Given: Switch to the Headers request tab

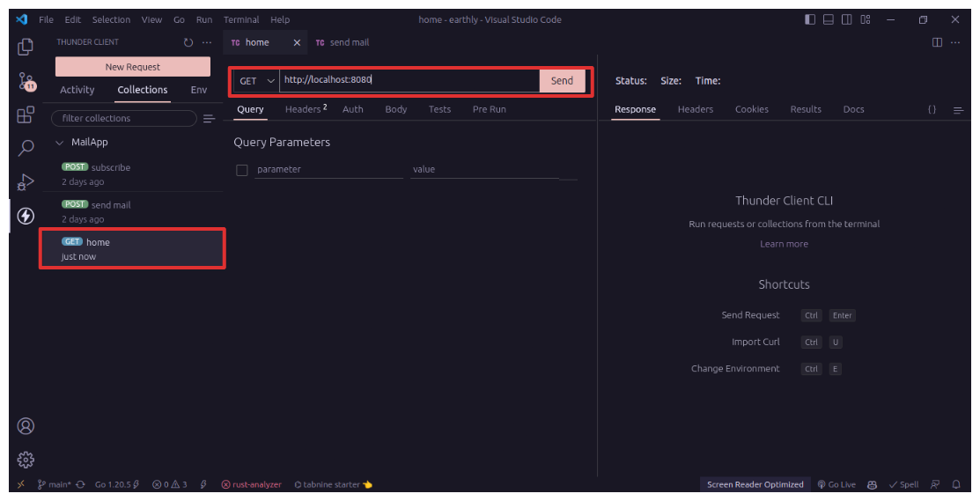Looking at the screenshot, I should click(305, 109).
